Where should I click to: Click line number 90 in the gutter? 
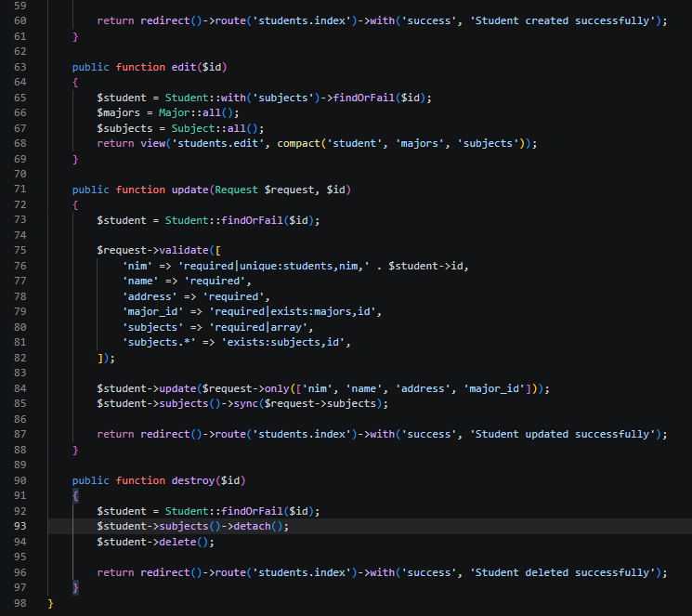point(20,480)
